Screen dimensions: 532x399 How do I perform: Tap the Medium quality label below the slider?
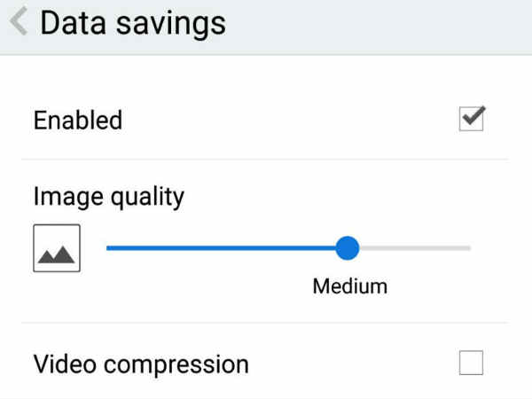350,286
